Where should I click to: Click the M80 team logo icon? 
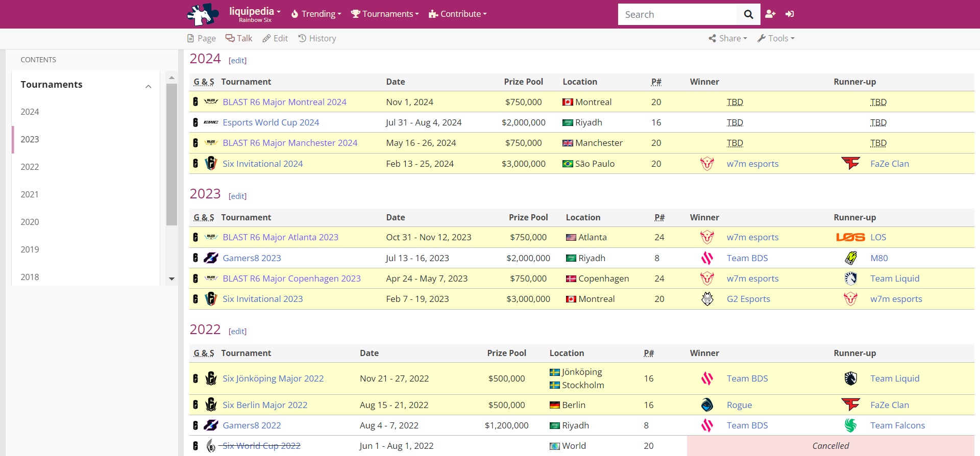point(850,258)
